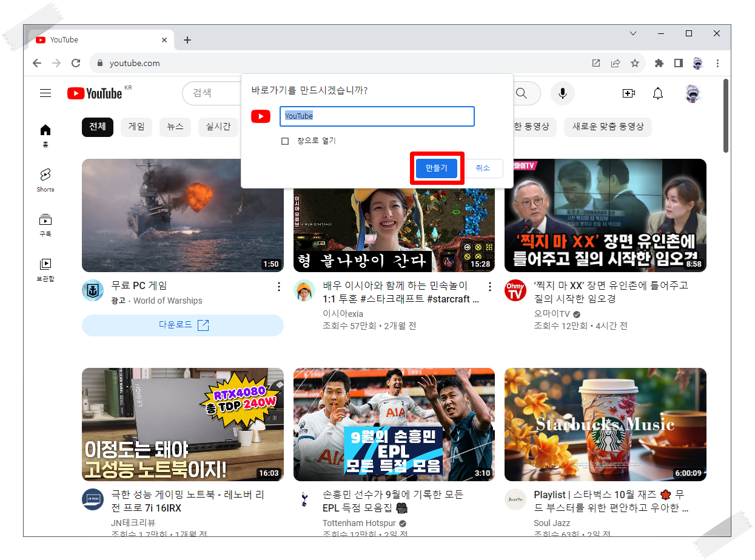The width and height of the screenshot is (755, 560).
Task: Reload the youtube.com page
Action: coord(76,63)
